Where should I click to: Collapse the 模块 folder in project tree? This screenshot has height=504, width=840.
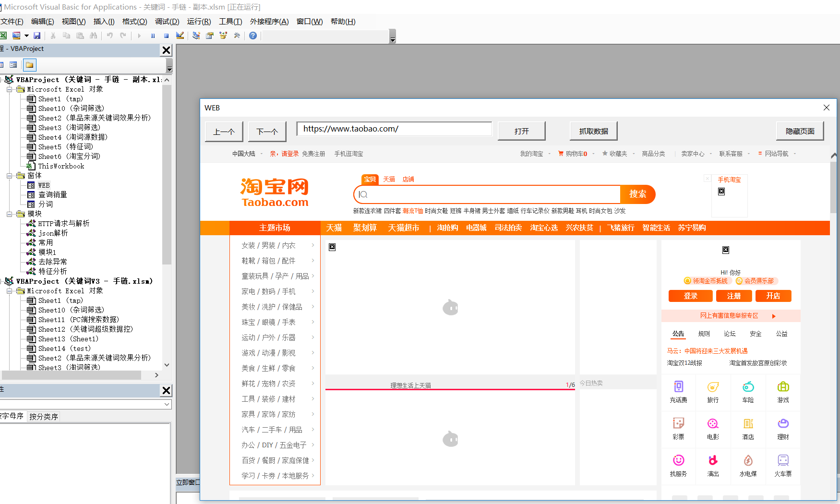(9, 214)
